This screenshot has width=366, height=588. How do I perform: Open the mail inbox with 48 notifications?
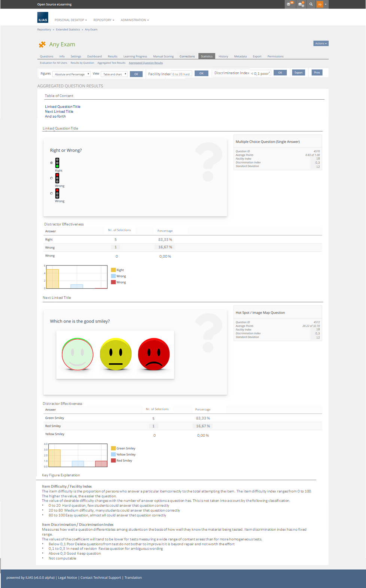coord(289,4)
